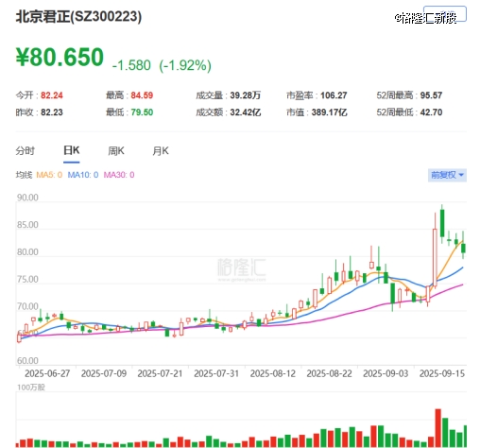Click the 今开 value 82.24
Screen dimensions: 480x448
(x=52, y=95)
